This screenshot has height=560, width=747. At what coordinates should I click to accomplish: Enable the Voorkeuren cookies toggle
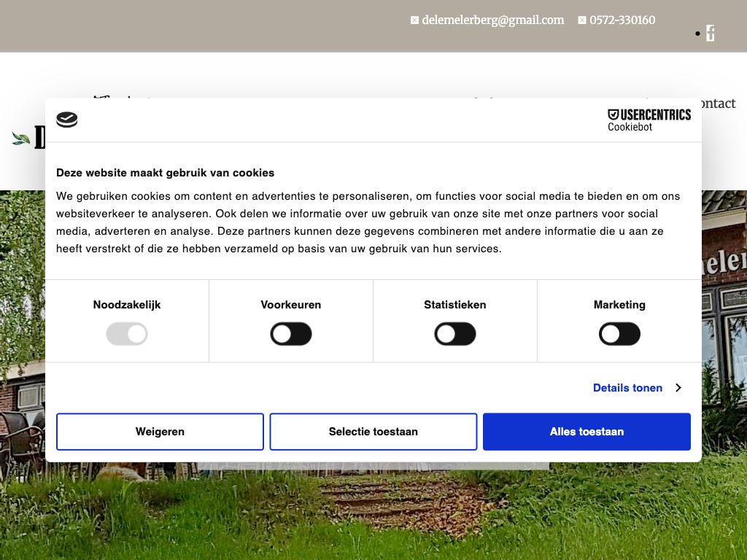click(291, 335)
